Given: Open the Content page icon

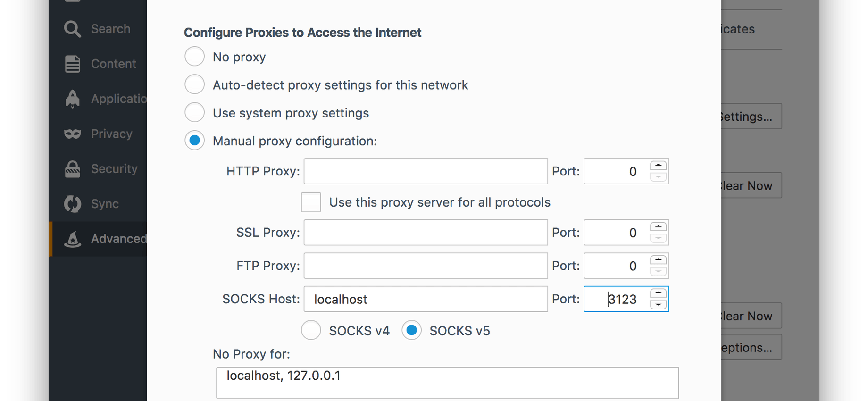Looking at the screenshot, I should [73, 64].
